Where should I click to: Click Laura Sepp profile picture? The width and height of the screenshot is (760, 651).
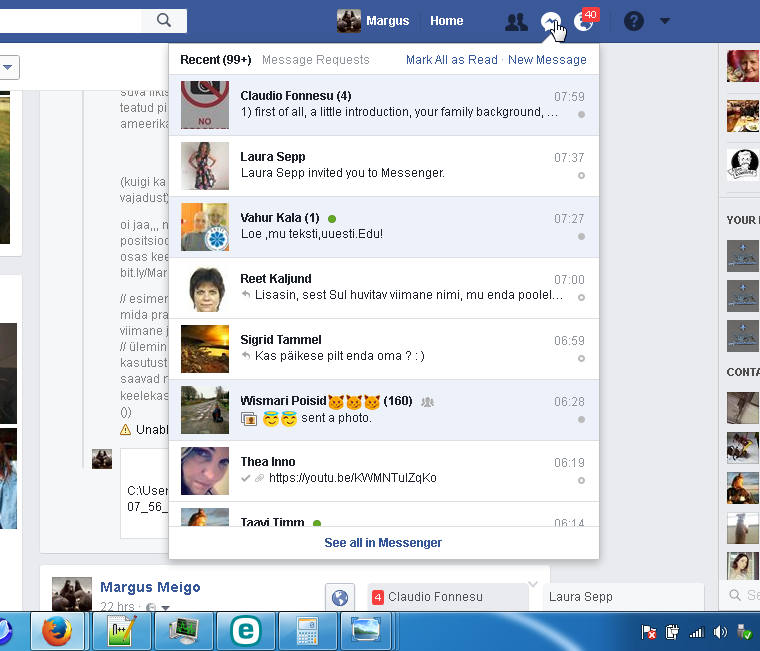[x=205, y=166]
